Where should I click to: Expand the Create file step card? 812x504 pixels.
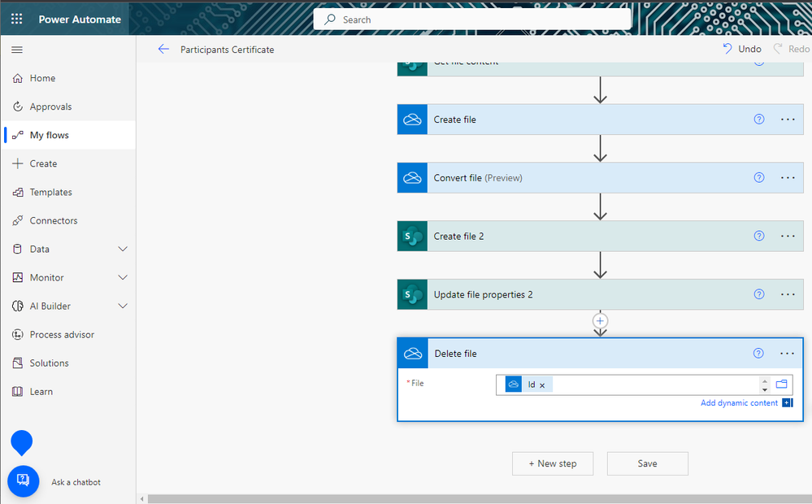[600, 119]
